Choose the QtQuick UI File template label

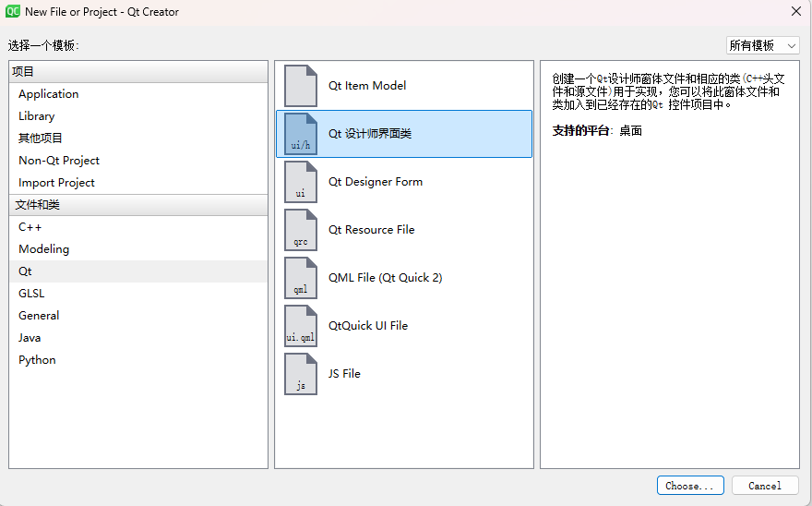[x=368, y=326]
